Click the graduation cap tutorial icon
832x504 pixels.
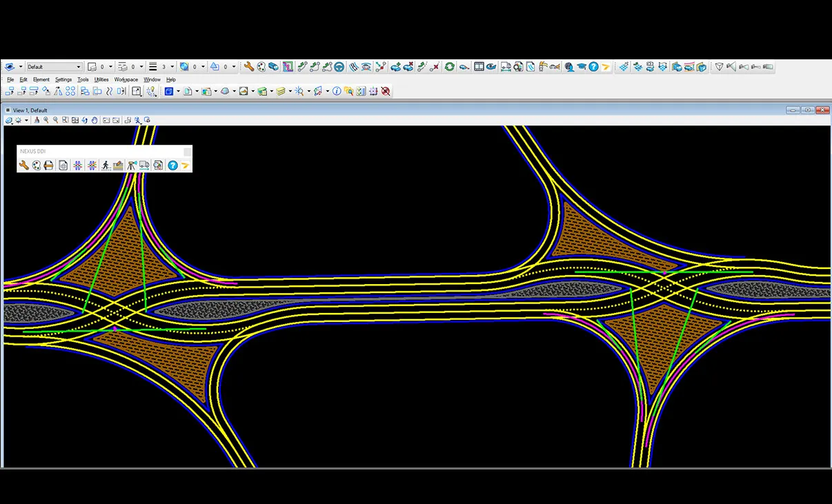[x=582, y=66]
